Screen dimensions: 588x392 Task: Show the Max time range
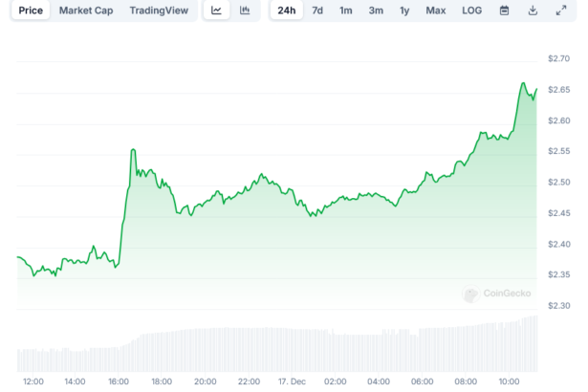pos(435,11)
